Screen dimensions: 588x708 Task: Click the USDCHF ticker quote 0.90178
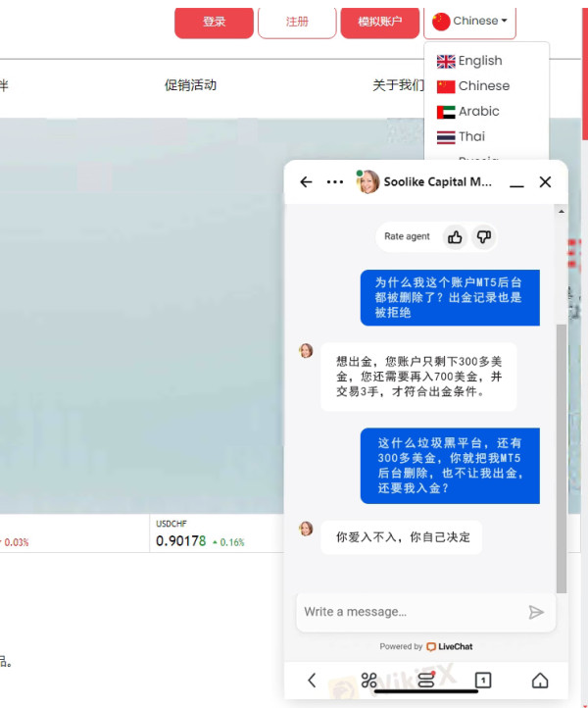point(180,541)
